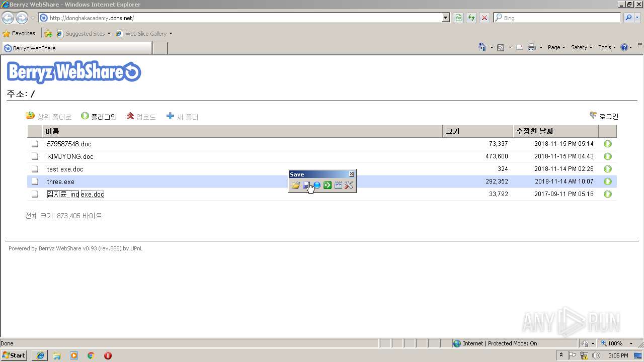Expand the command bar overflow chevron

(640, 45)
